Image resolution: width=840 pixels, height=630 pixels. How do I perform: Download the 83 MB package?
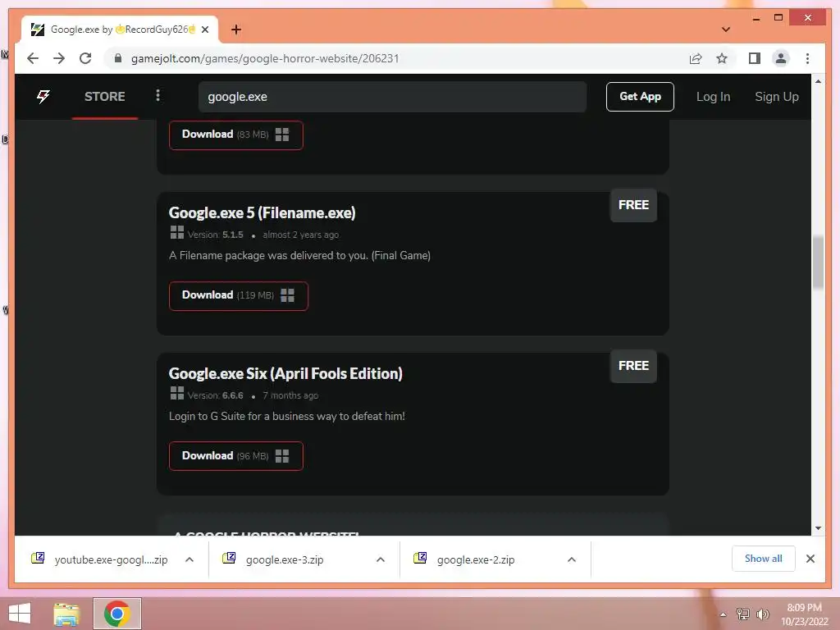pyautogui.click(x=235, y=135)
